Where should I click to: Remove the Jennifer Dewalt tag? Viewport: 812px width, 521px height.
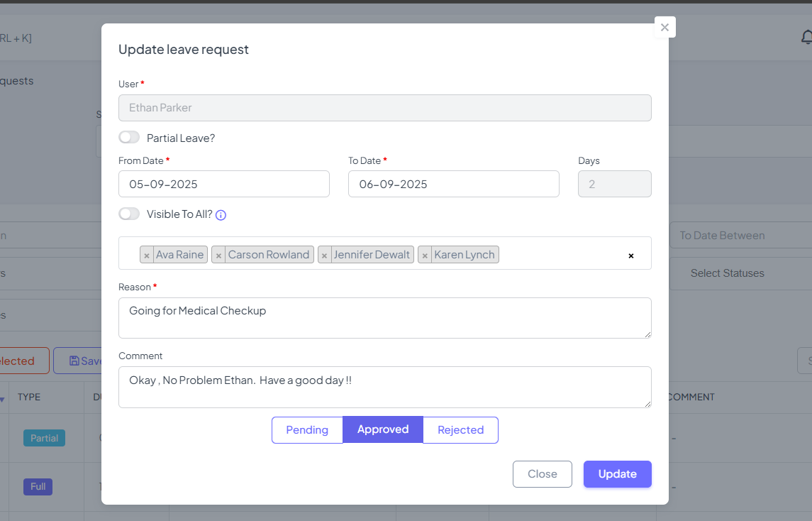pyautogui.click(x=324, y=254)
